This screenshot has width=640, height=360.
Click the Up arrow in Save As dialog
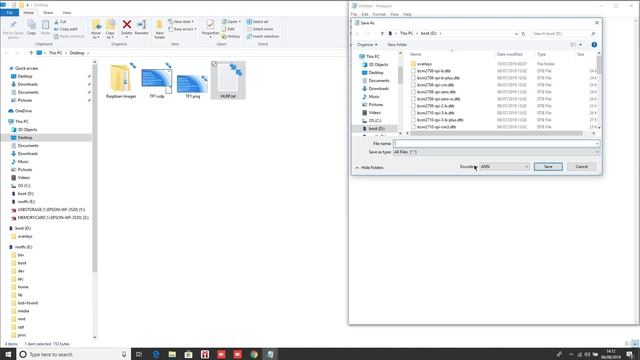coord(382,33)
